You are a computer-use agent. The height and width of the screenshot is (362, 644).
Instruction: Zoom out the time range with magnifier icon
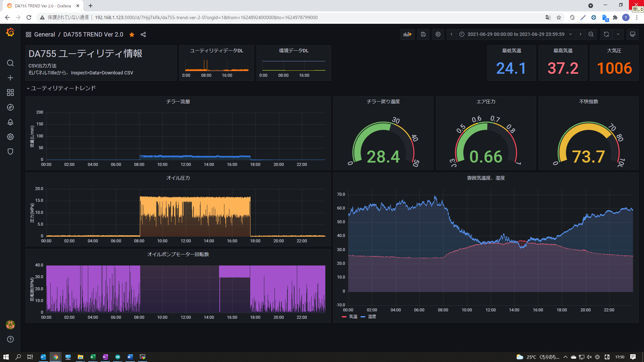591,34
